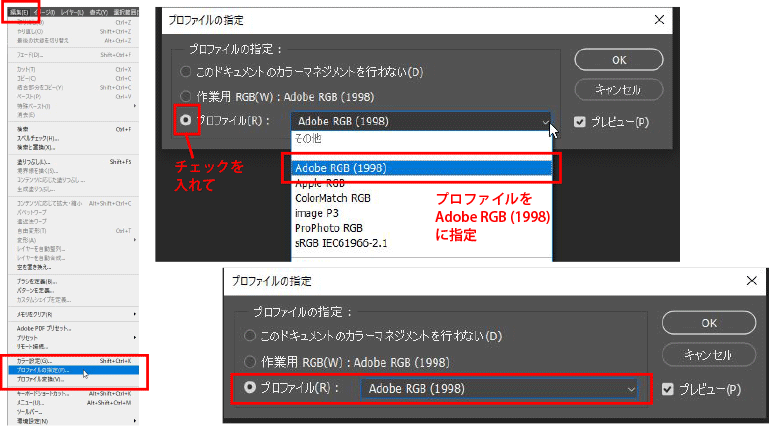Open メニュー(U)... menu entry
Viewport: 769px width, 434px height.
coord(74,403)
